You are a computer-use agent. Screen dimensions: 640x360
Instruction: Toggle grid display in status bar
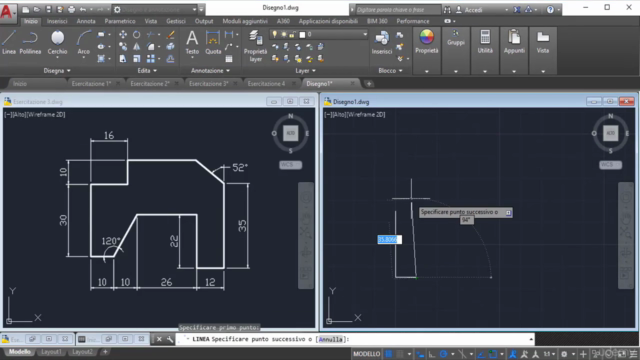389,354
